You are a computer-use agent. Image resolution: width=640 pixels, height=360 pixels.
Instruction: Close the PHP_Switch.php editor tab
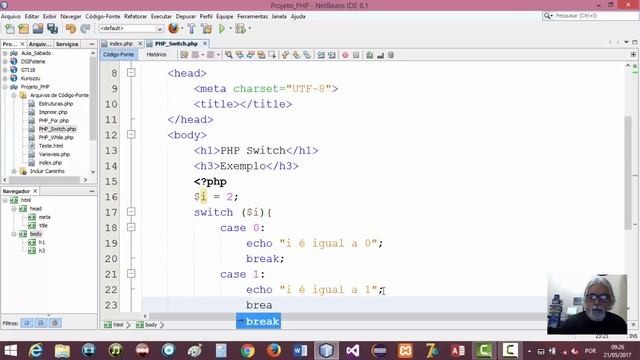205,43
